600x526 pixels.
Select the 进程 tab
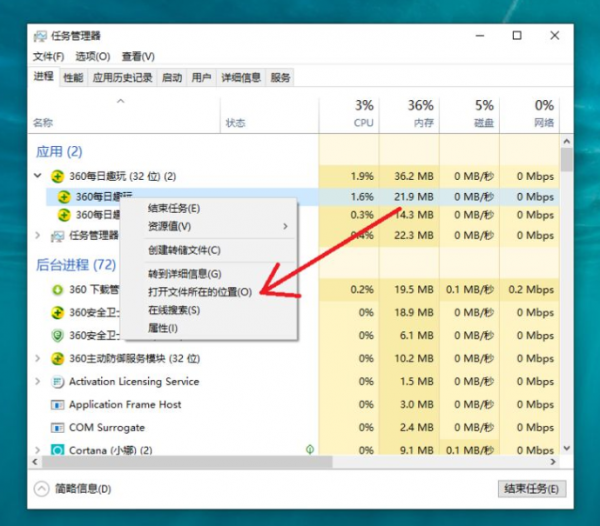pos(43,77)
